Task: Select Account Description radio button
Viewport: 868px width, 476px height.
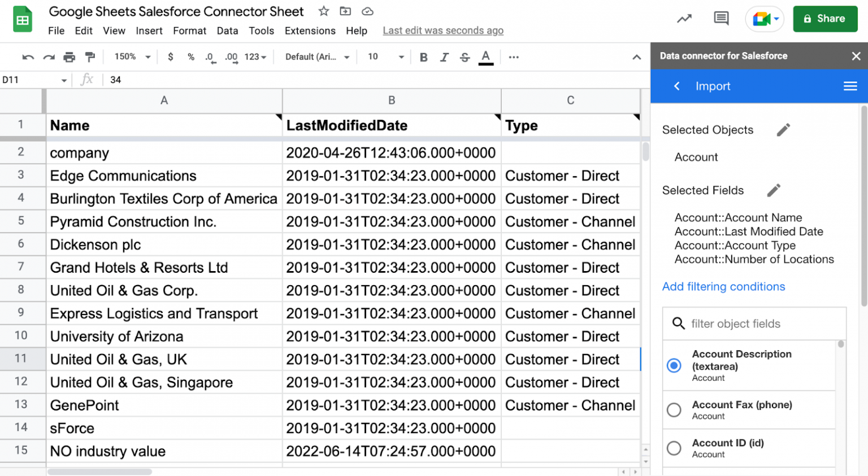Action: pyautogui.click(x=674, y=365)
